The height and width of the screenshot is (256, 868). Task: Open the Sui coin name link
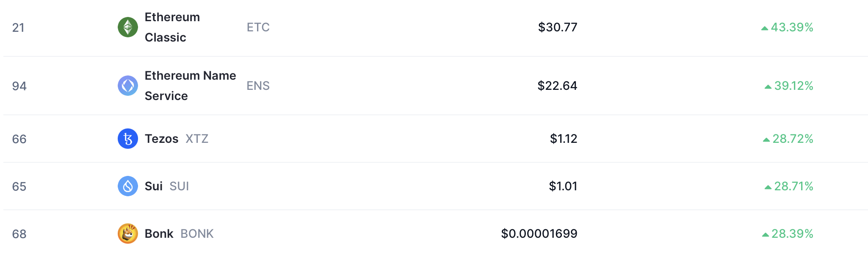pyautogui.click(x=153, y=186)
